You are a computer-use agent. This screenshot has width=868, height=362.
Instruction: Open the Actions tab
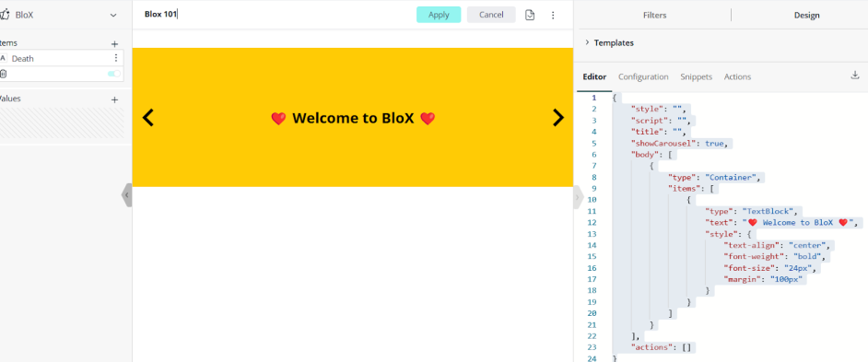[737, 77]
